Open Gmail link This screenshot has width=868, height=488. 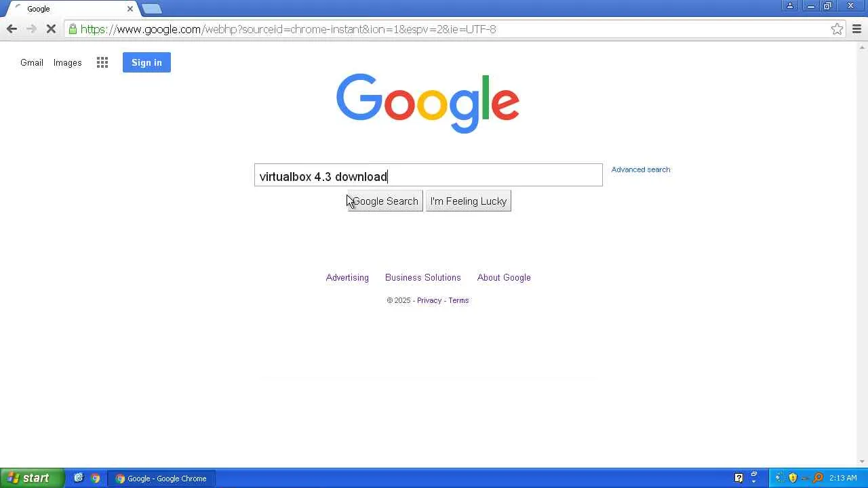coord(32,62)
